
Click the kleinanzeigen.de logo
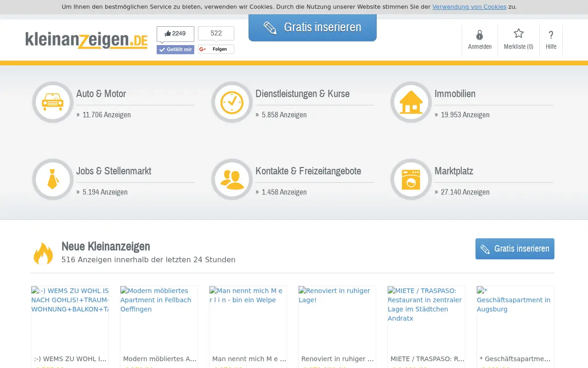point(87,40)
